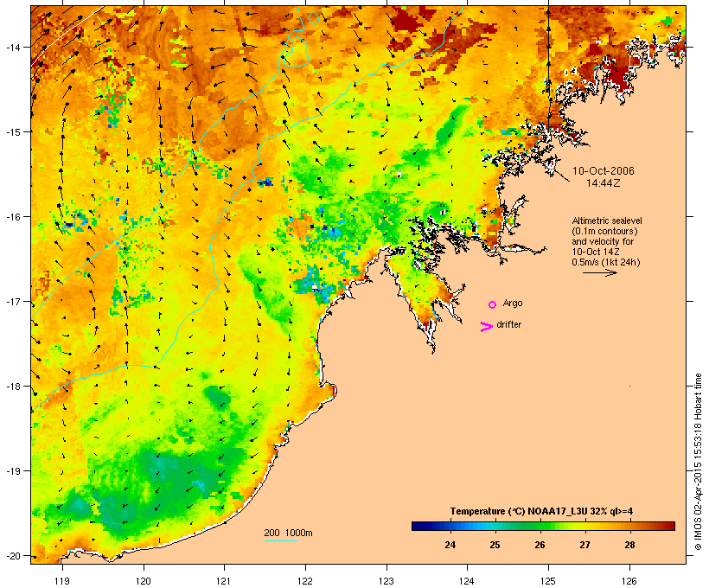Click '0.5m/s (1kt 24h)' scale text
The height and width of the screenshot is (588, 709).
pos(606,262)
